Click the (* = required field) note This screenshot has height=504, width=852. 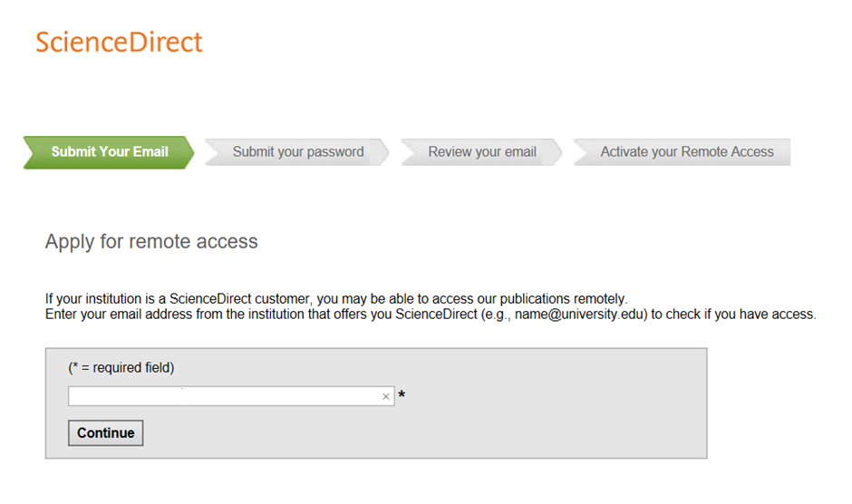pyautogui.click(x=121, y=367)
